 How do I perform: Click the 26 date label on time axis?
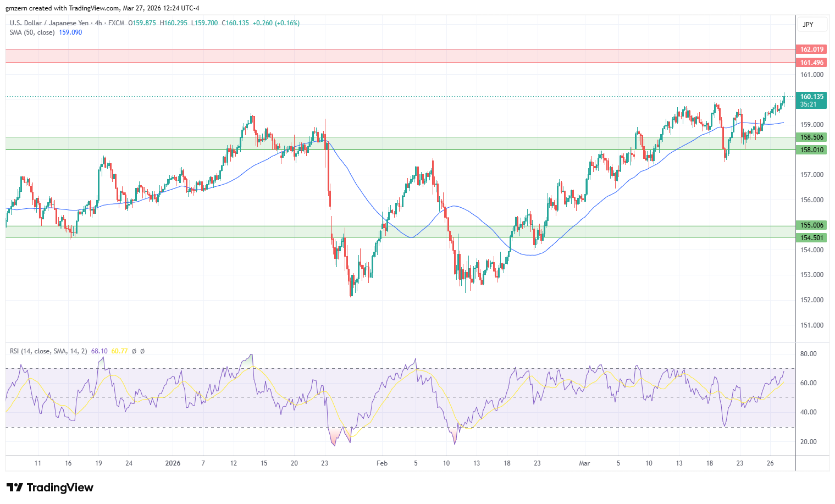(x=770, y=463)
